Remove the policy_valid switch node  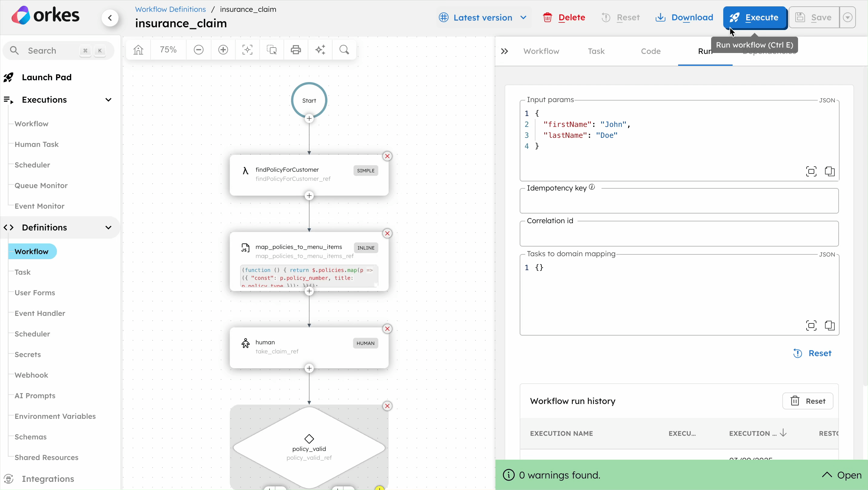point(387,406)
